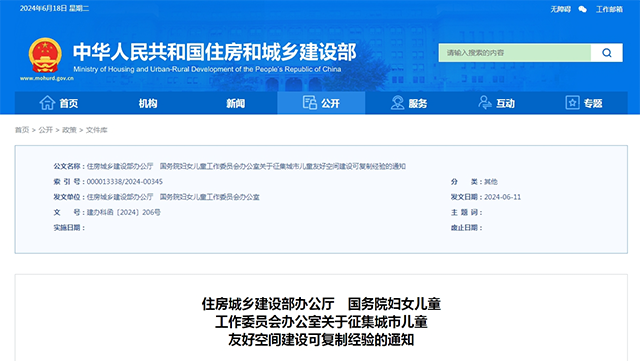Open the 互动 navigation tab

pyautogui.click(x=496, y=103)
